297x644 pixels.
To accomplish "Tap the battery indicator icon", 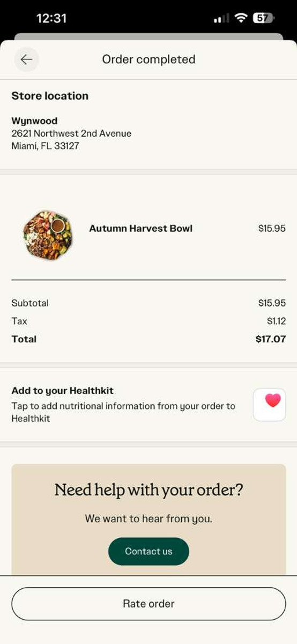I will click(x=263, y=18).
